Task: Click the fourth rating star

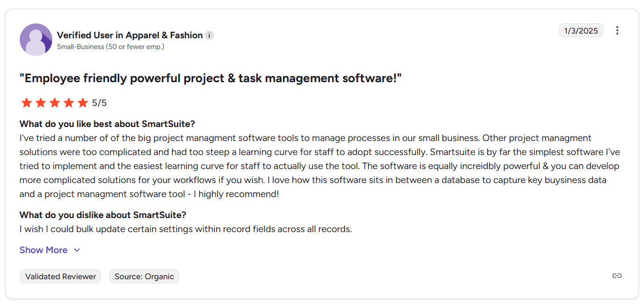Action: (x=69, y=103)
